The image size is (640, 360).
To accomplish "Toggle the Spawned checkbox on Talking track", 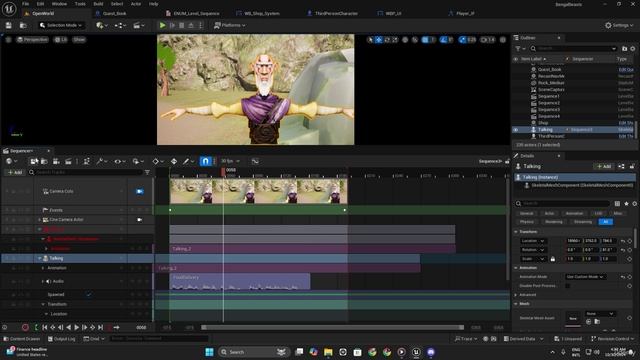I will pos(89,294).
